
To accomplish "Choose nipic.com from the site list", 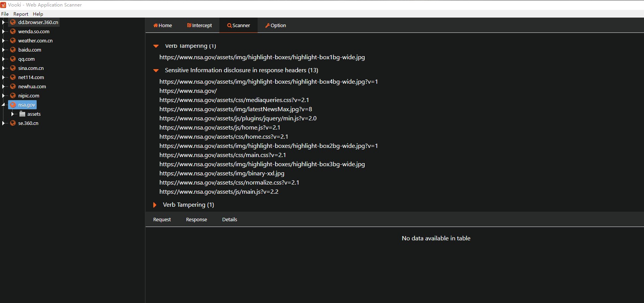I will [x=29, y=96].
